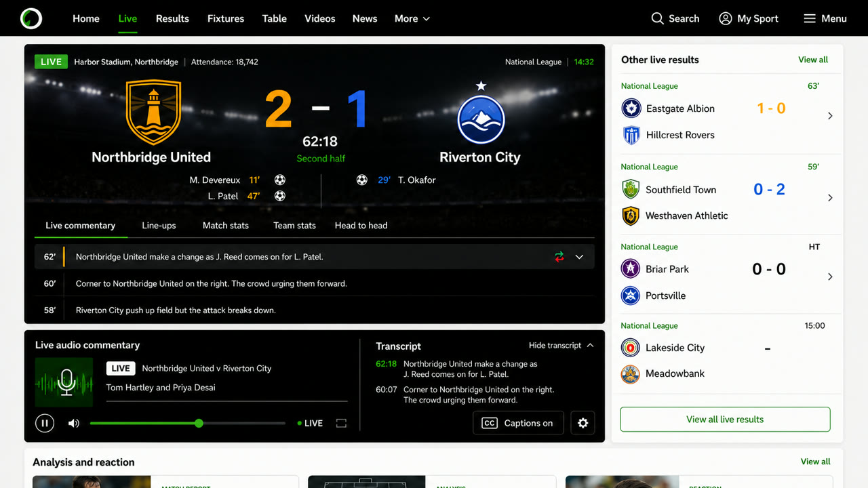Collapse the transcript with Hide transcript

pos(561,346)
